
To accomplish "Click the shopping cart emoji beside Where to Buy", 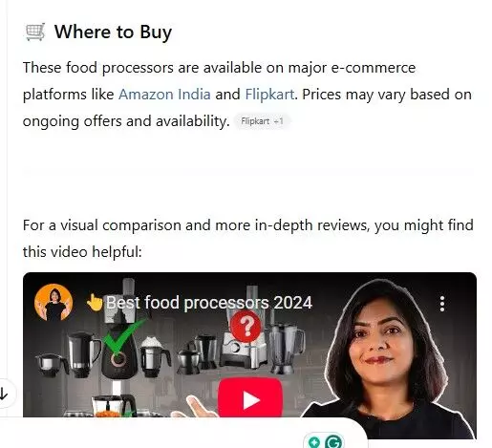I will point(35,32).
